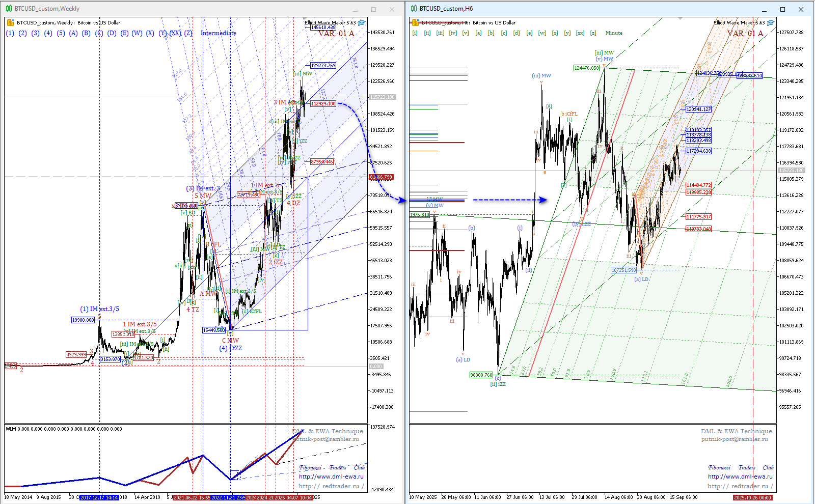Click VAR. 01 A label in H6 chart
The image size is (815, 504).
coord(745,34)
